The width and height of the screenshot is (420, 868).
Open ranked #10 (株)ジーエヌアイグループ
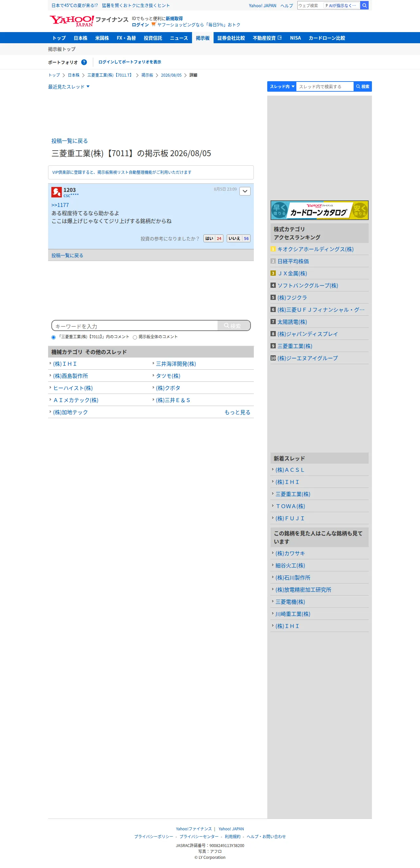pyautogui.click(x=307, y=358)
